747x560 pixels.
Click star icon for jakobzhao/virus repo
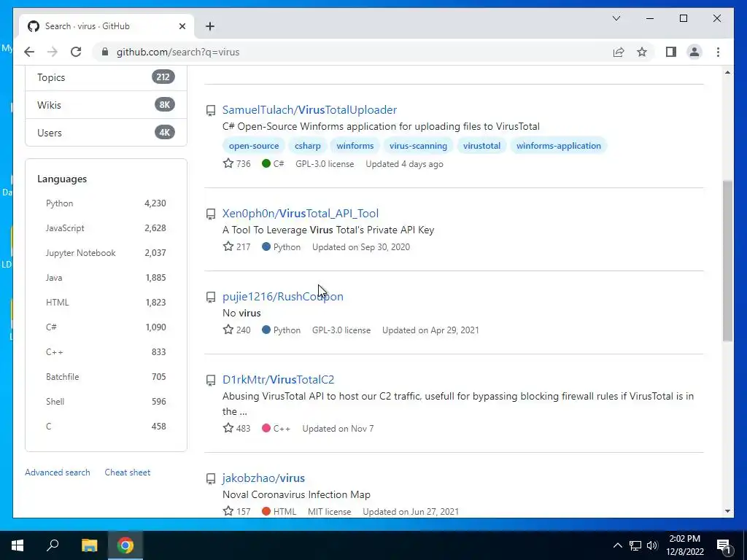pyautogui.click(x=228, y=511)
